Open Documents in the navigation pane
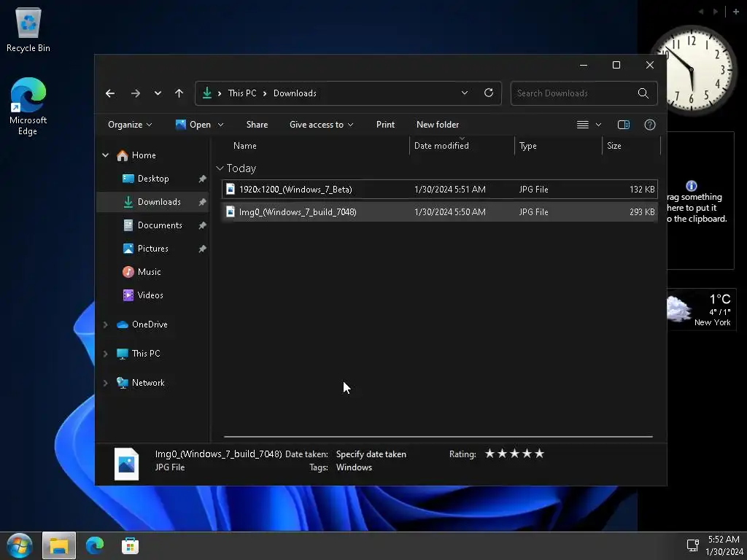The height and width of the screenshot is (560, 747). coord(152,225)
